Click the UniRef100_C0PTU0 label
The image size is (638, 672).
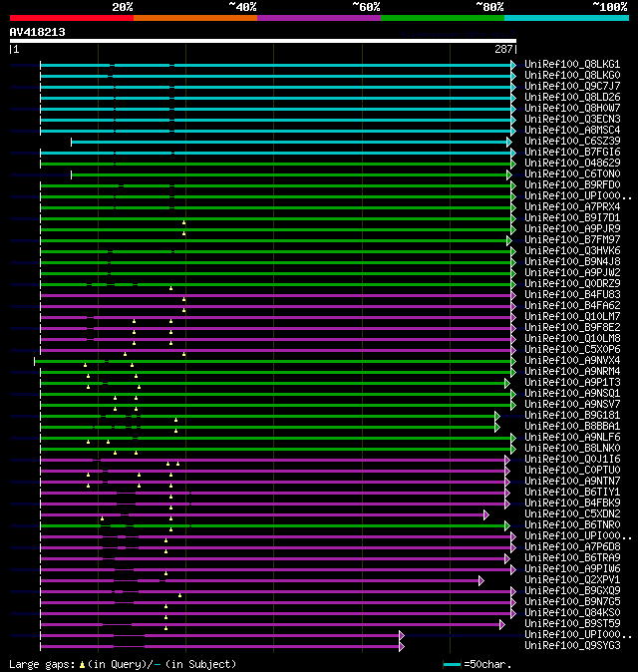[x=572, y=471]
